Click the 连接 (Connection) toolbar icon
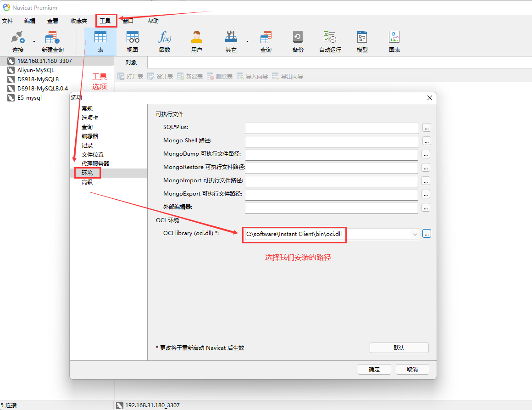This screenshot has height=410, width=532. tap(18, 41)
